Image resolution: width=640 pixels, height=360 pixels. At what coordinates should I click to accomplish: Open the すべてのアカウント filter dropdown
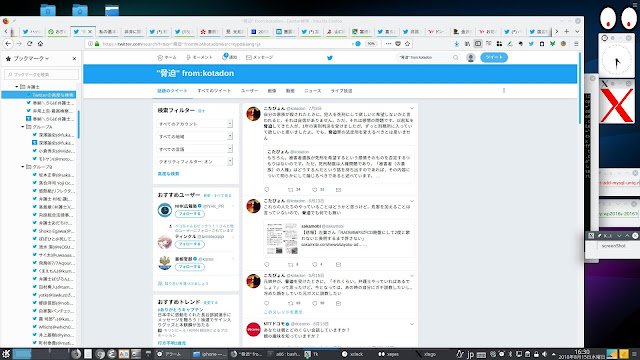195,124
